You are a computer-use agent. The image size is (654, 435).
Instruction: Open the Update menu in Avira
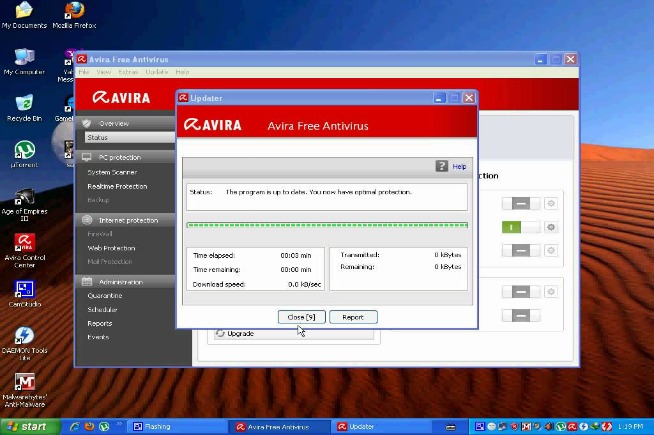[x=157, y=72]
